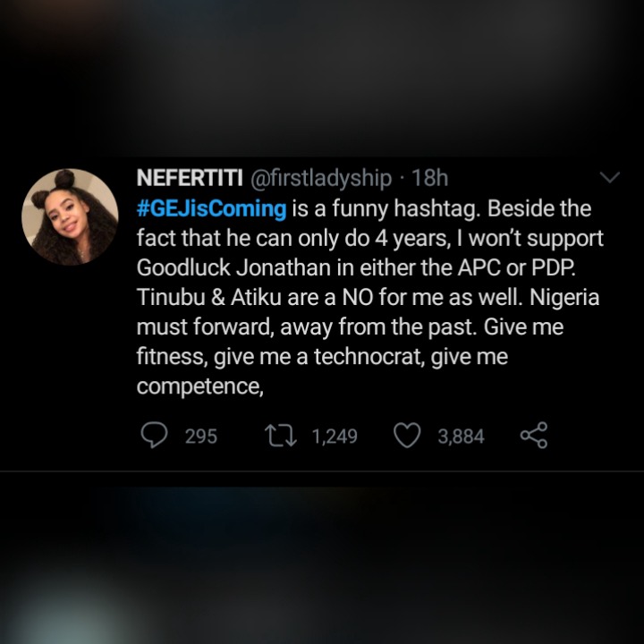Open share options via the share icon
Viewport: 644px width, 644px height.
tap(533, 436)
